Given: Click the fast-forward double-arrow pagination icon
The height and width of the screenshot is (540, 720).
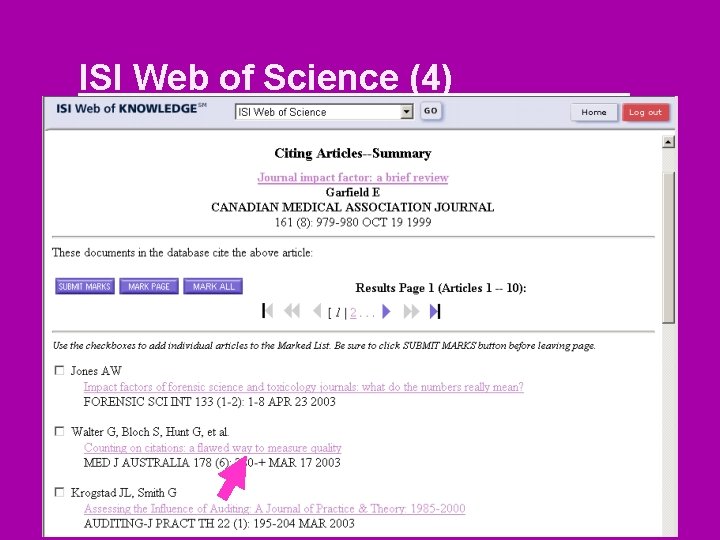Looking at the screenshot, I should [x=411, y=311].
